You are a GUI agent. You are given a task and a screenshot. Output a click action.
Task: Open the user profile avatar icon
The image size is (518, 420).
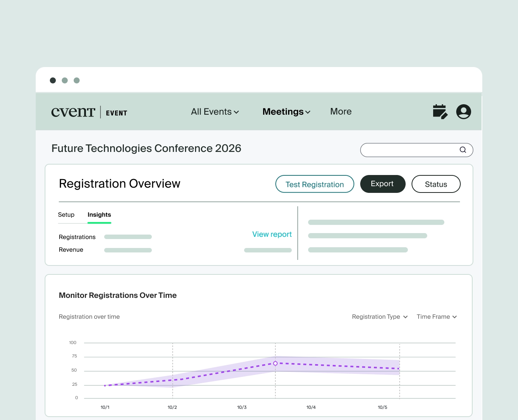click(464, 112)
